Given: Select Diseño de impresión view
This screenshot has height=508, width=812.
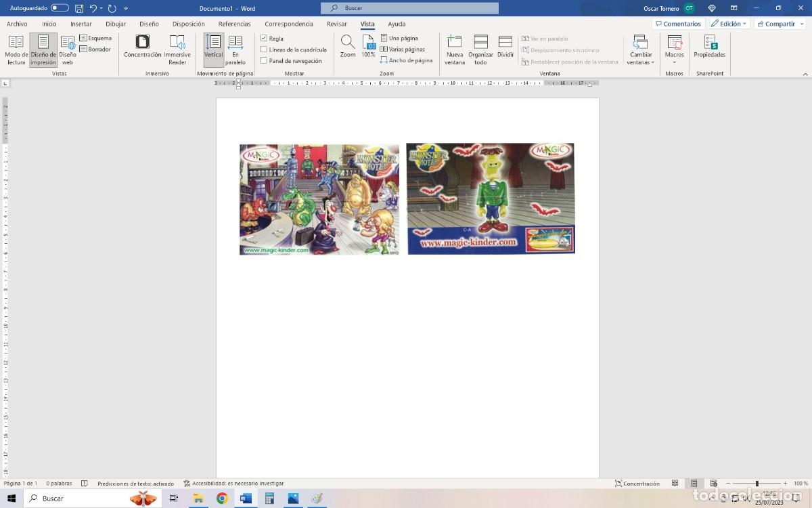Looking at the screenshot, I should click(43, 50).
